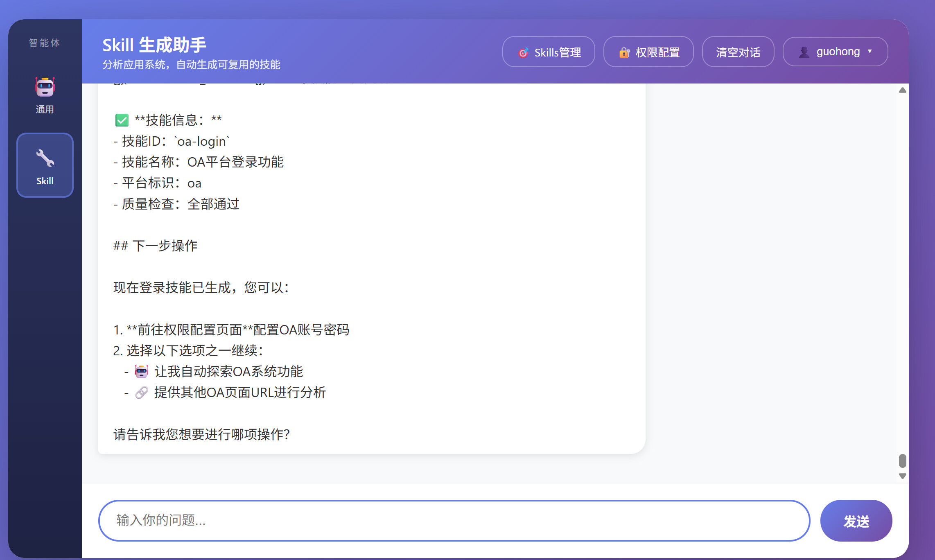Click the green checkmark beside 技能信息

[122, 120]
